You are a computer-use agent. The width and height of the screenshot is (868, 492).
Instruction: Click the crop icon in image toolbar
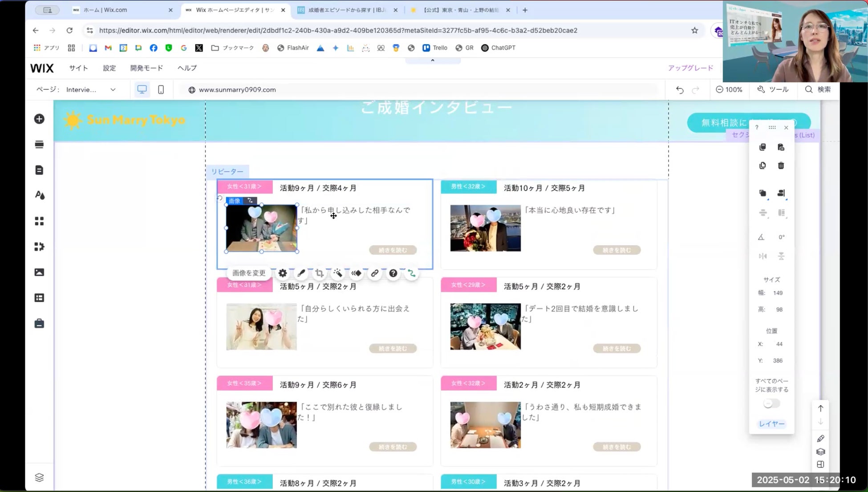coord(319,273)
